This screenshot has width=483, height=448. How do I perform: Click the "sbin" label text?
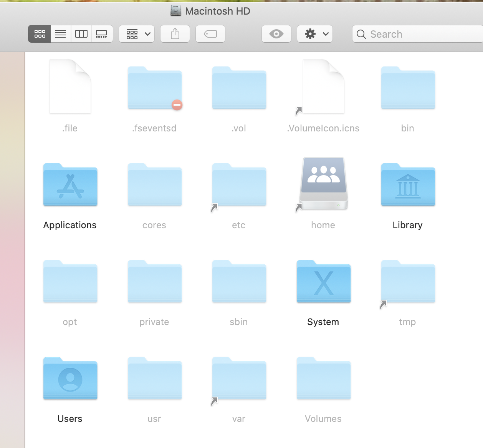(x=239, y=322)
